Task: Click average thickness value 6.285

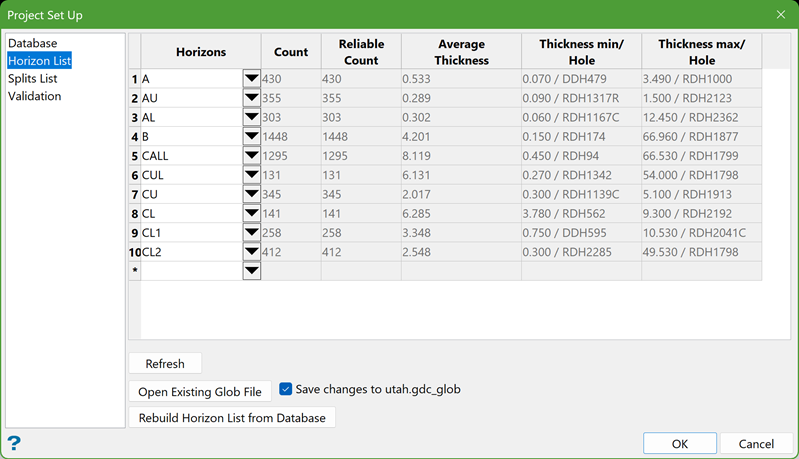Action: tap(461, 213)
